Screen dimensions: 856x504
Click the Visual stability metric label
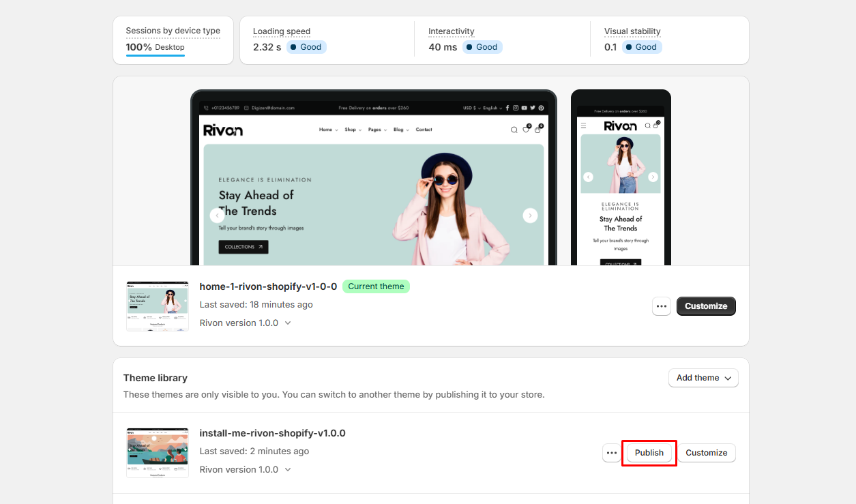point(632,31)
